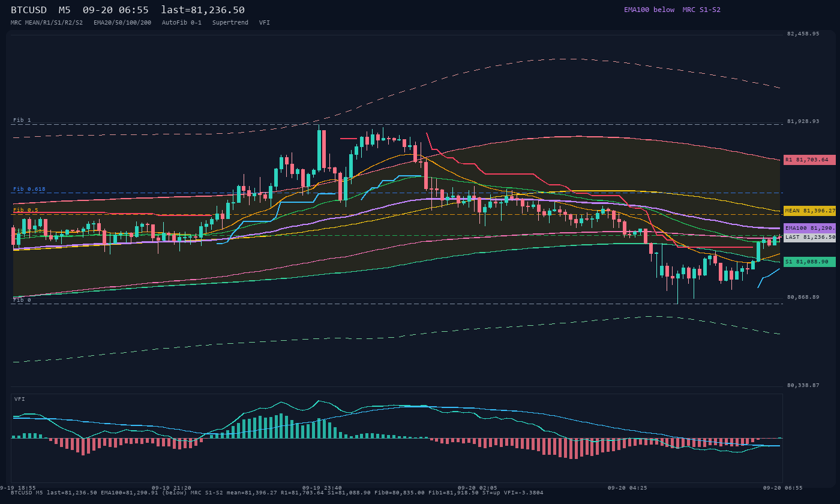The width and height of the screenshot is (840, 504).
Task: Click the 82,458.95 price axis label
Action: tap(803, 34)
